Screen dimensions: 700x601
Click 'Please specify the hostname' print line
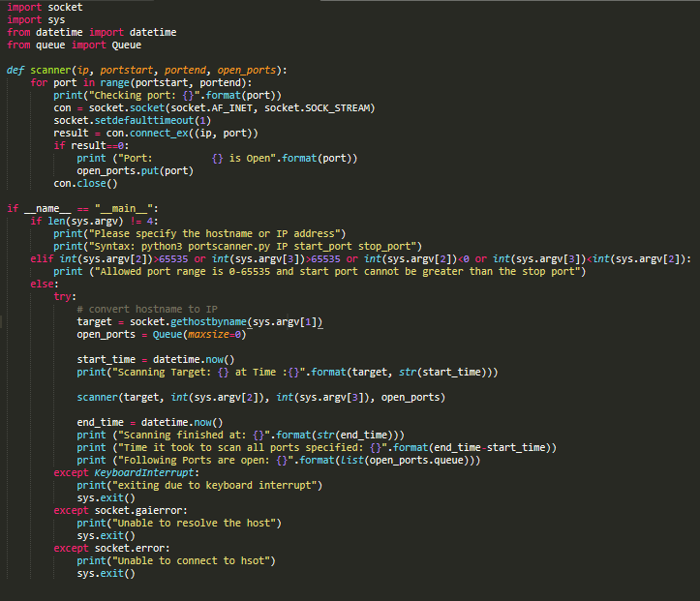point(199,233)
